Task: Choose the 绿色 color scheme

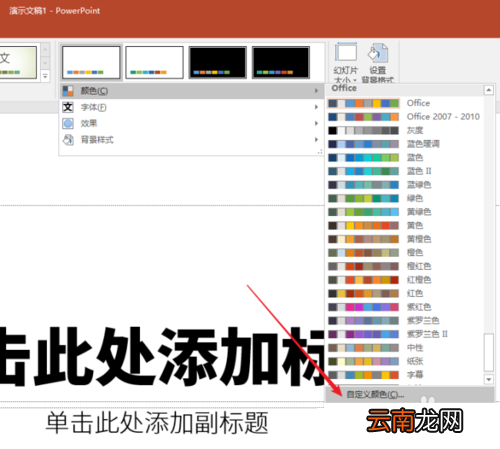Action: click(404, 198)
